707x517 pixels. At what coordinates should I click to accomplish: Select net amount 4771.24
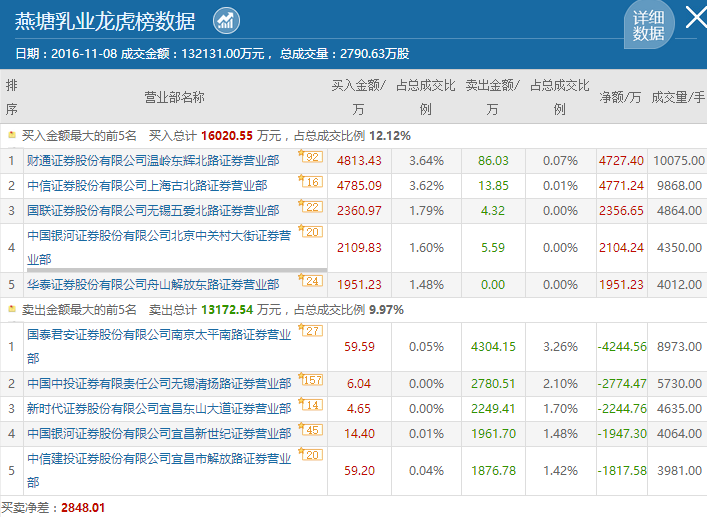click(621, 186)
